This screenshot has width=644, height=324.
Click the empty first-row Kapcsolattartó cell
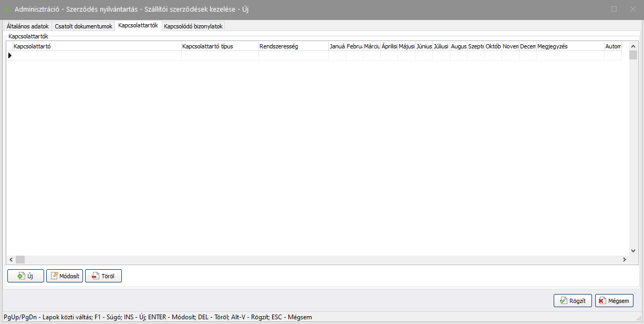(97, 55)
